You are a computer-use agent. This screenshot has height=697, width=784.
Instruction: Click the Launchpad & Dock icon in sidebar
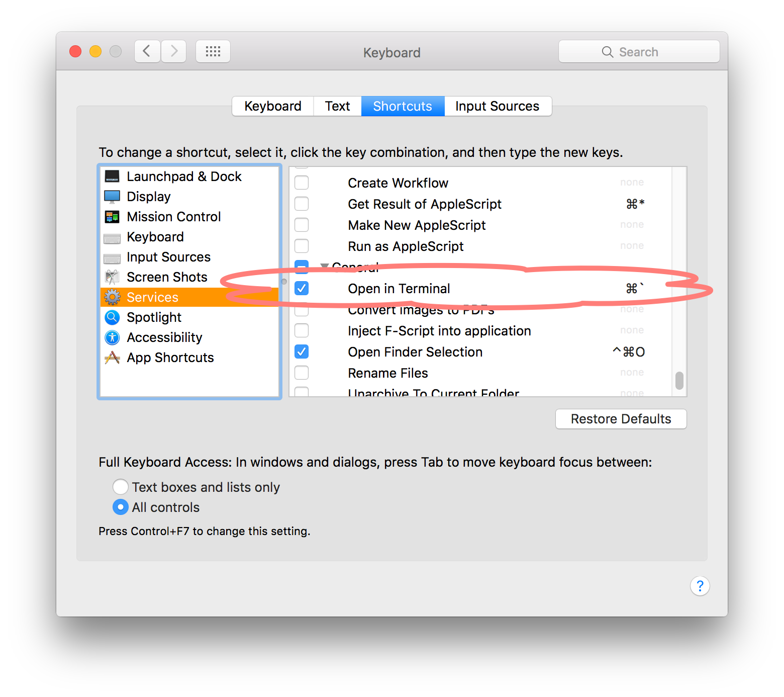coord(112,177)
